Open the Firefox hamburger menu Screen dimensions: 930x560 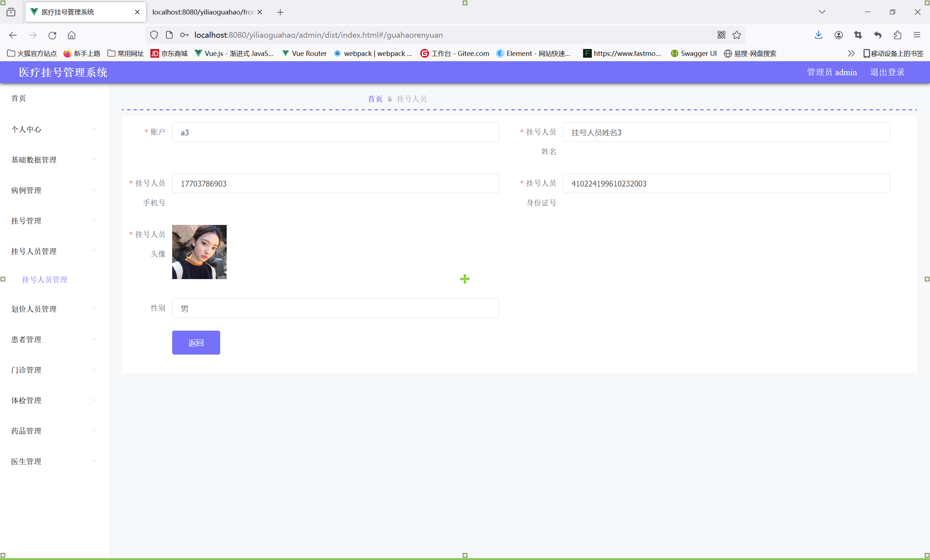[x=917, y=35]
